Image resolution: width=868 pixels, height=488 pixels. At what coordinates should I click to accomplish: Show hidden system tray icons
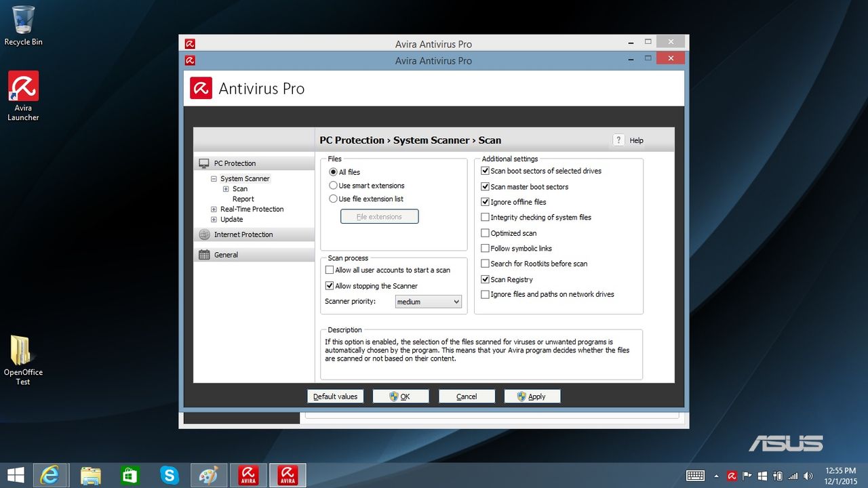[717, 476]
